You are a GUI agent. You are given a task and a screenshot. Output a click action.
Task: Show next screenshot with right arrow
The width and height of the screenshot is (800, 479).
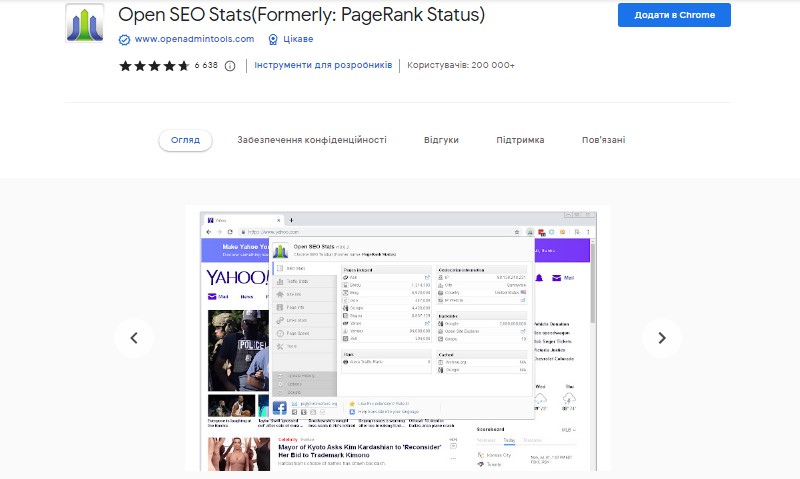(x=661, y=338)
